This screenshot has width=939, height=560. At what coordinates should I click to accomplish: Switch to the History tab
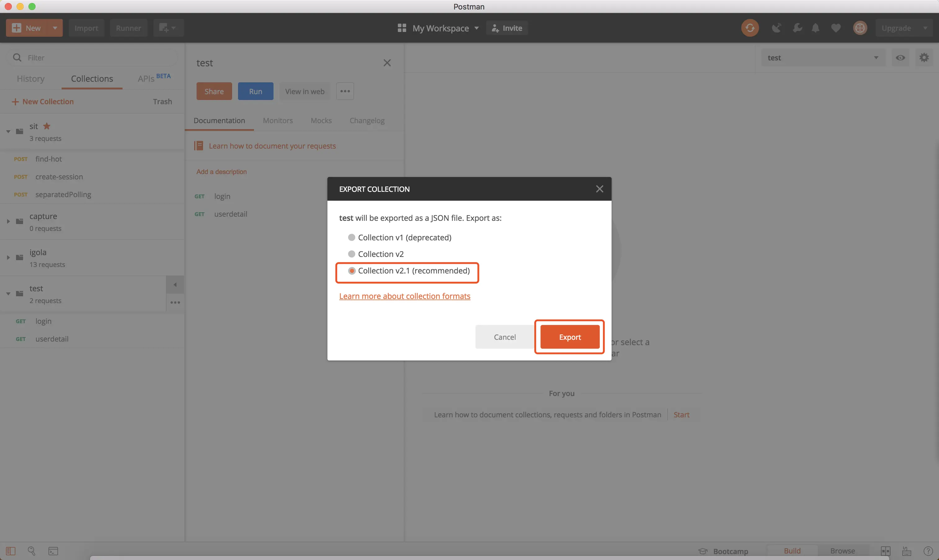[30, 79]
